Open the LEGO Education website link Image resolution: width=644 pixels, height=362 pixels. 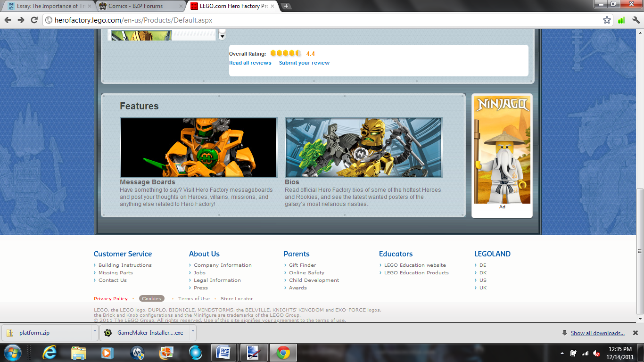point(415,265)
